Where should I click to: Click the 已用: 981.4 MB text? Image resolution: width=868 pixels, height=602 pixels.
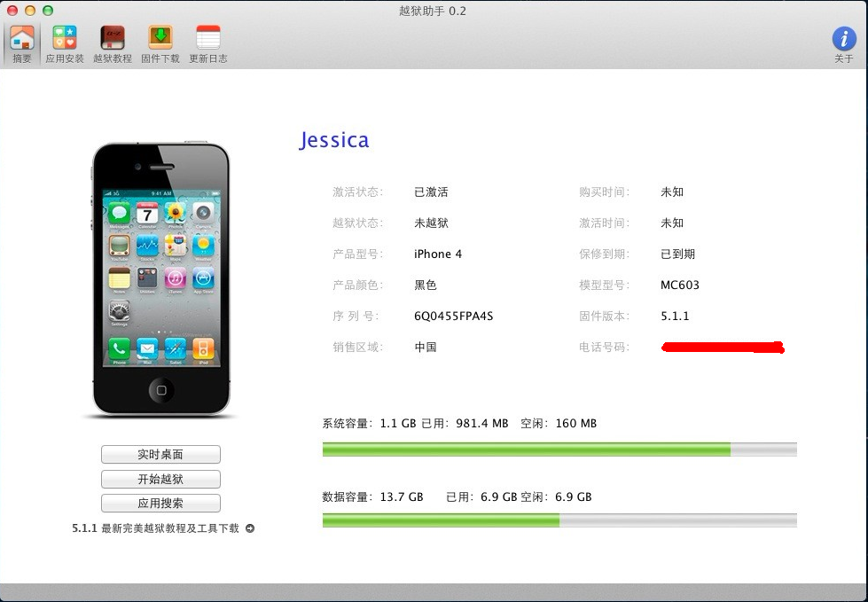tap(465, 423)
